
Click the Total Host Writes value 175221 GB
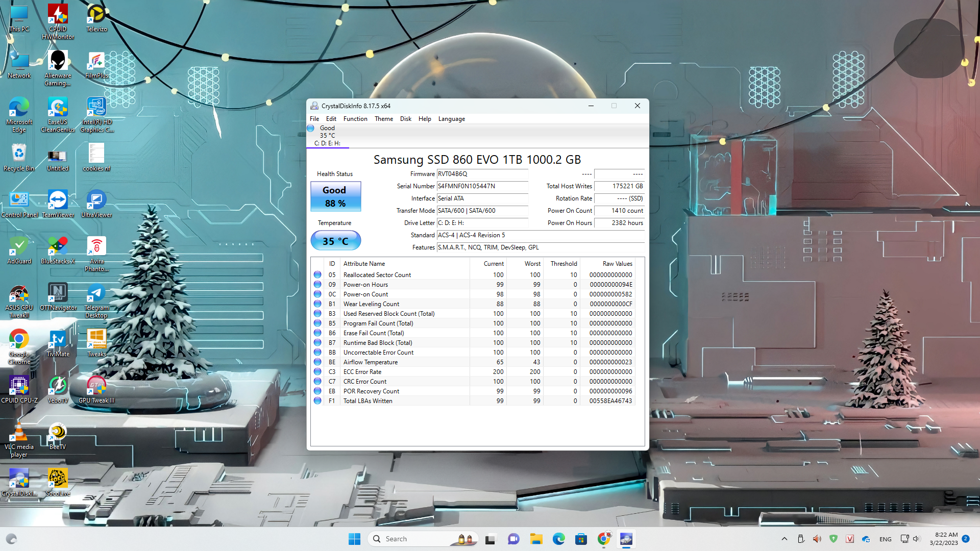click(x=619, y=186)
